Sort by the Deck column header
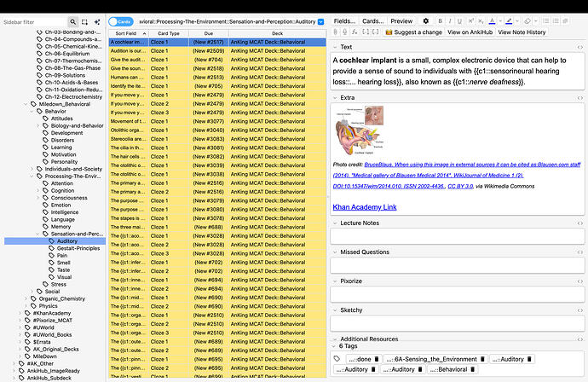Image resolution: width=588 pixels, height=382 pixels. click(278, 33)
